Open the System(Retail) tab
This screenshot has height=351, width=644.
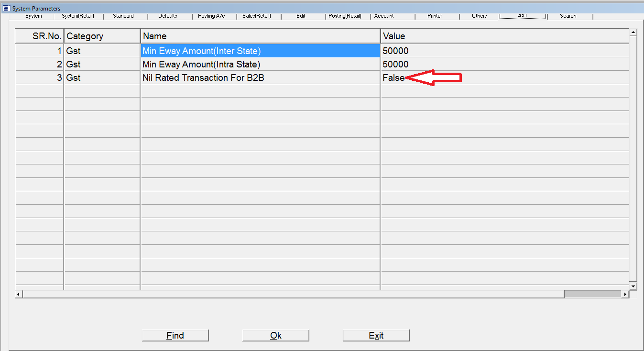(x=78, y=16)
